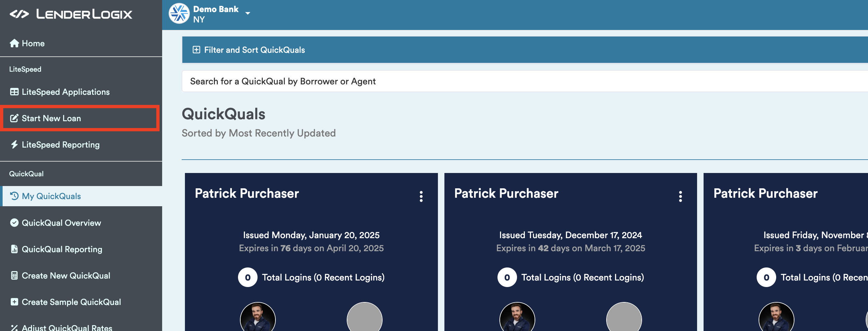Click the Home house icon
Viewport: 868px width, 331px height.
[14, 43]
